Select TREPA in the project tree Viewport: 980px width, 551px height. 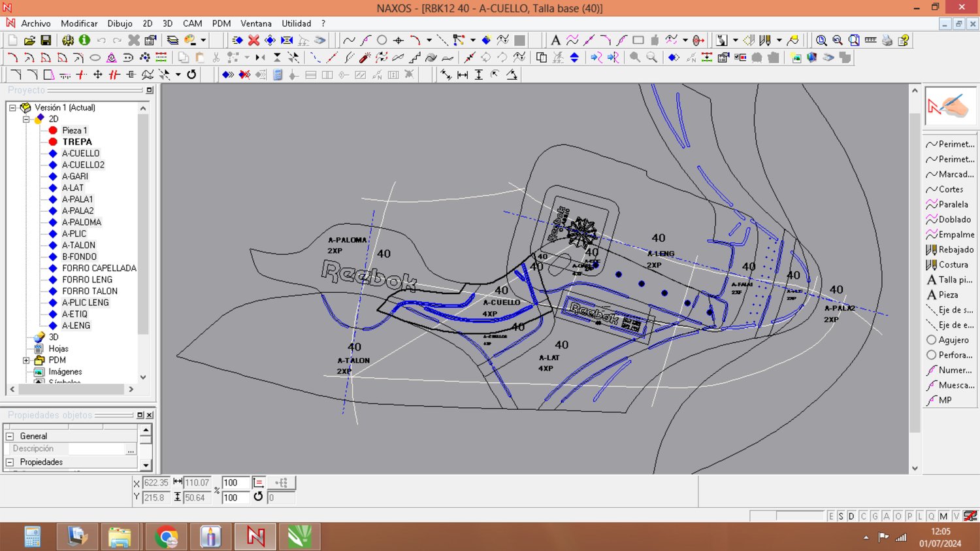coord(77,142)
